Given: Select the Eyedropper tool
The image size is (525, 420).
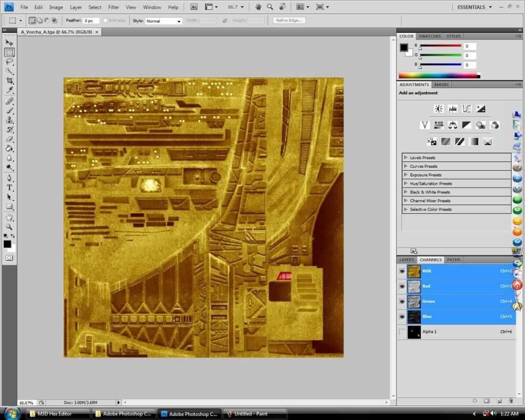Looking at the screenshot, I should click(x=9, y=90).
